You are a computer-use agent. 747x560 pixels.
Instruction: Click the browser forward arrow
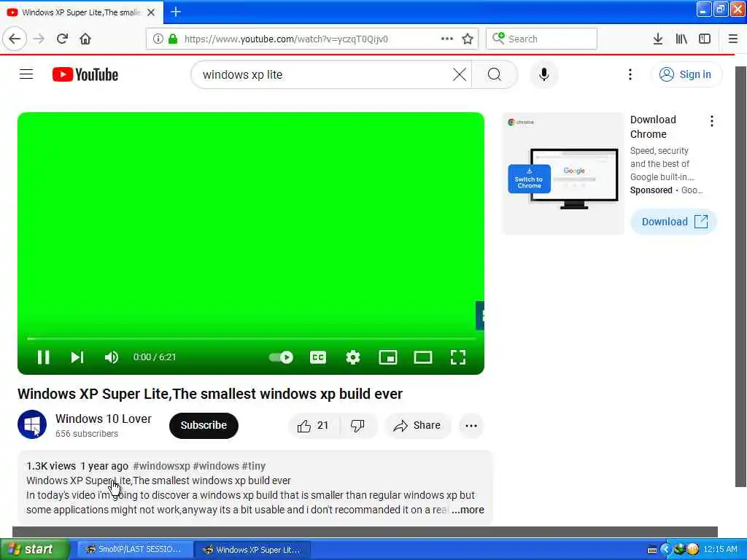point(39,39)
